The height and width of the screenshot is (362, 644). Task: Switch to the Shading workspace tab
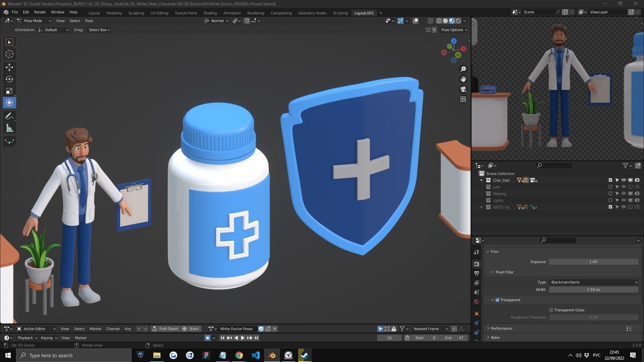(x=210, y=13)
